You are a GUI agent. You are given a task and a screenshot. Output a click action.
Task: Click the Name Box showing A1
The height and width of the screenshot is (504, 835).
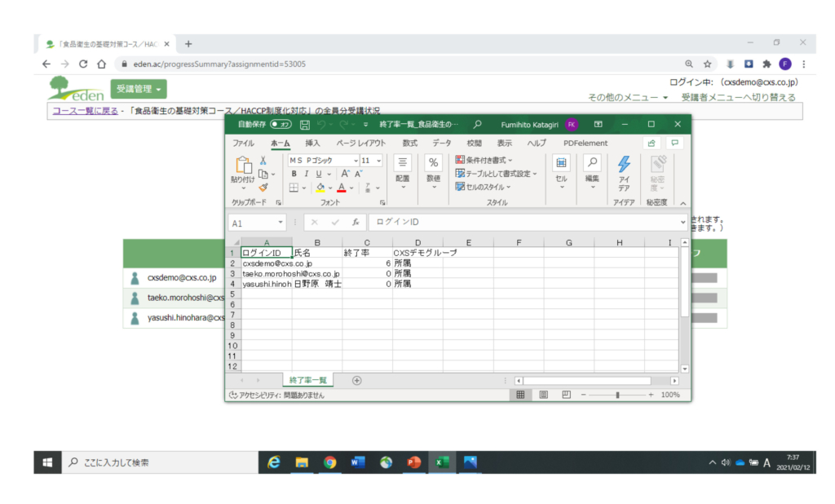click(253, 223)
